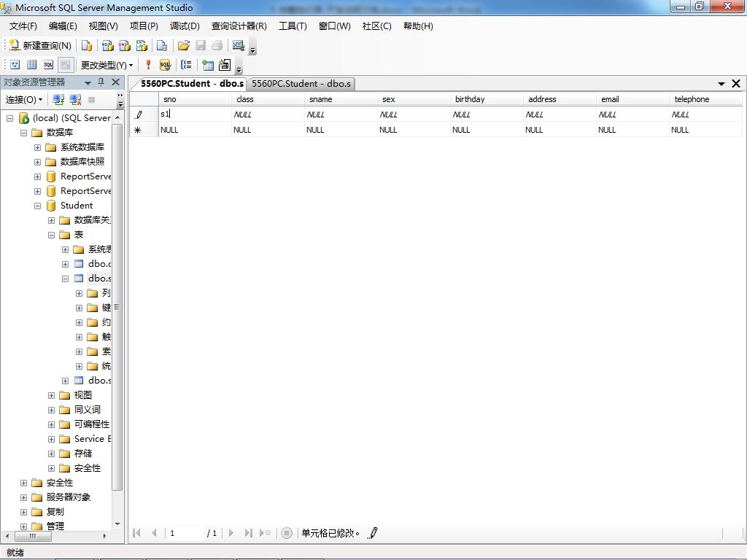Expand the 系统数据库 folder

[37, 147]
